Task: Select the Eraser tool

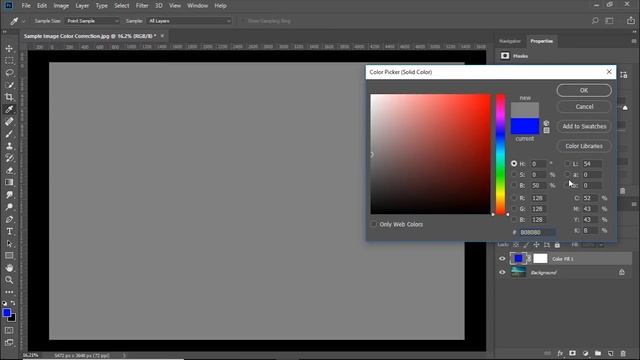Action: point(9,171)
